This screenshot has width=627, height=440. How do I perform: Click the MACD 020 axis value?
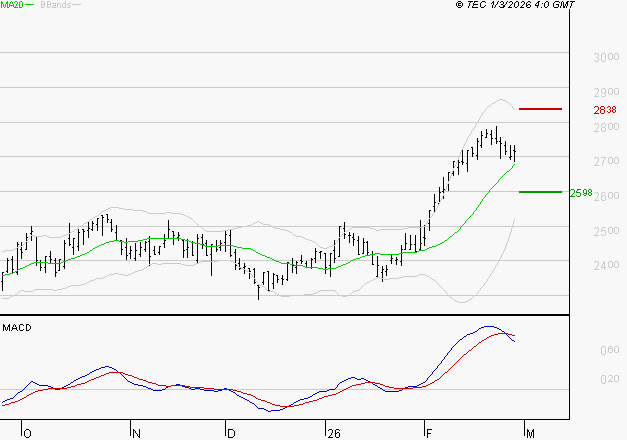(610, 379)
